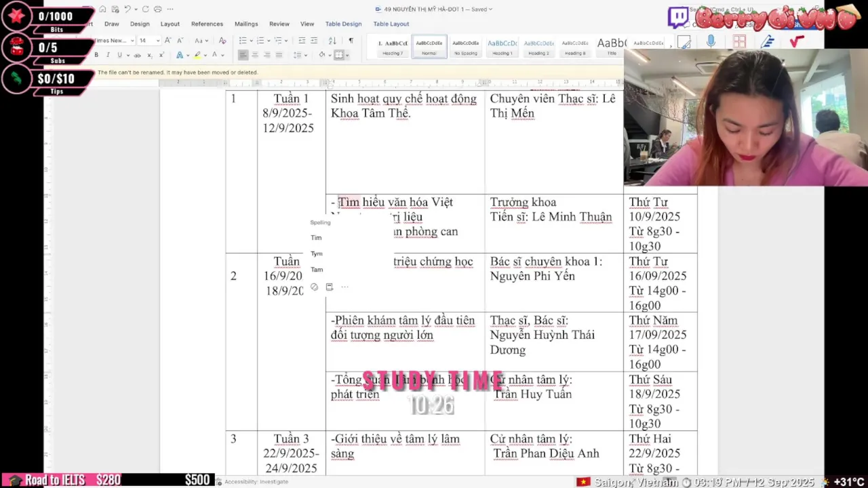The width and height of the screenshot is (868, 488).
Task: Increase font size with larger A icon
Action: tap(167, 41)
